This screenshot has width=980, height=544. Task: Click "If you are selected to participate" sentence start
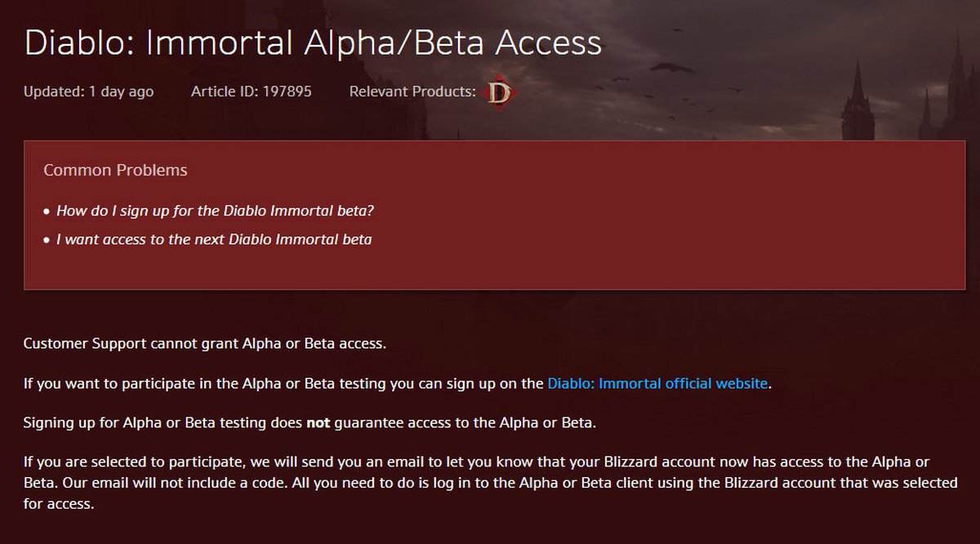pyautogui.click(x=122, y=462)
